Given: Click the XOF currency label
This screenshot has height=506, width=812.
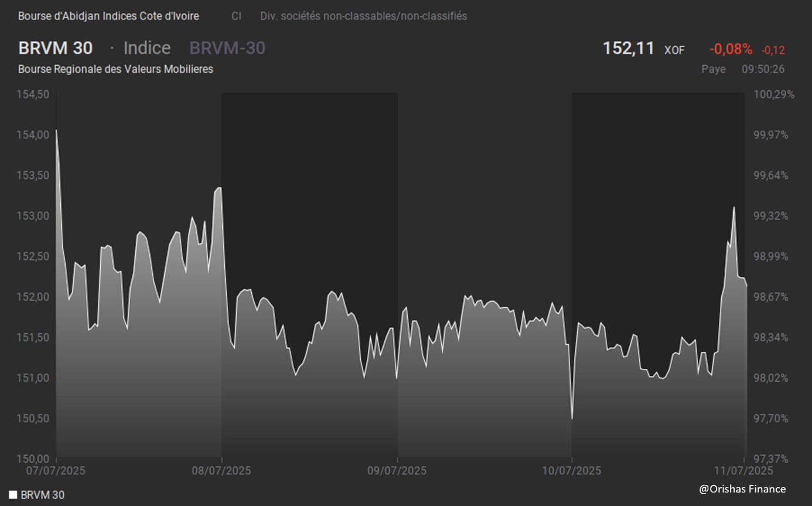Looking at the screenshot, I should coord(674,50).
